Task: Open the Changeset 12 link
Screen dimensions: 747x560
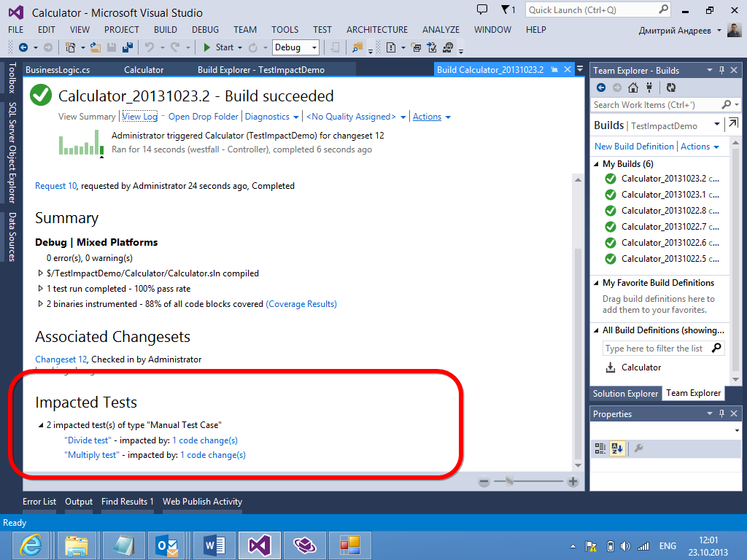Action: click(61, 359)
